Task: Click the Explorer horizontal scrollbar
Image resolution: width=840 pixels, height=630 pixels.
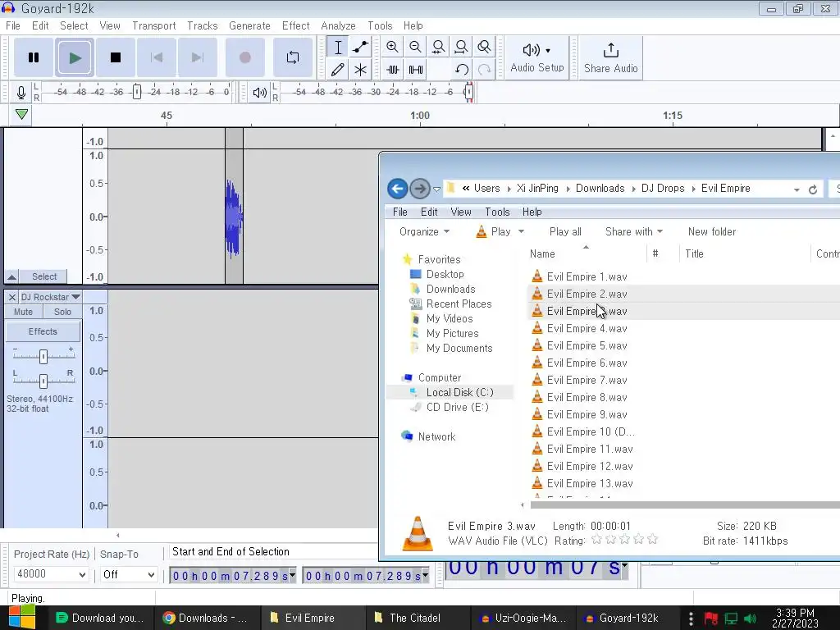Action: pyautogui.click(x=685, y=504)
